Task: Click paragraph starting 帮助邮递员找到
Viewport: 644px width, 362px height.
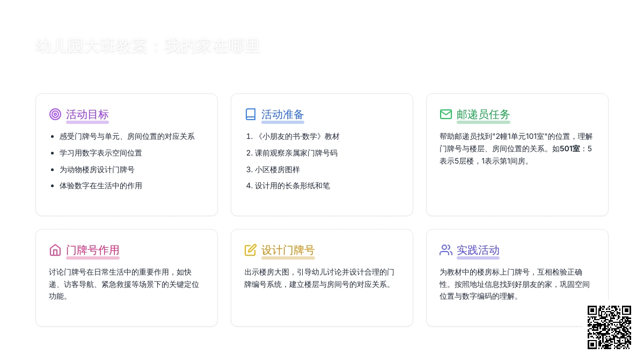Action: (516, 149)
